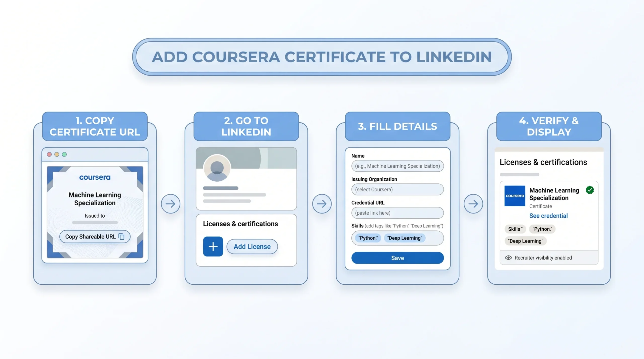Click the "Python," skill tag in the form
644x359 pixels.
pos(368,238)
